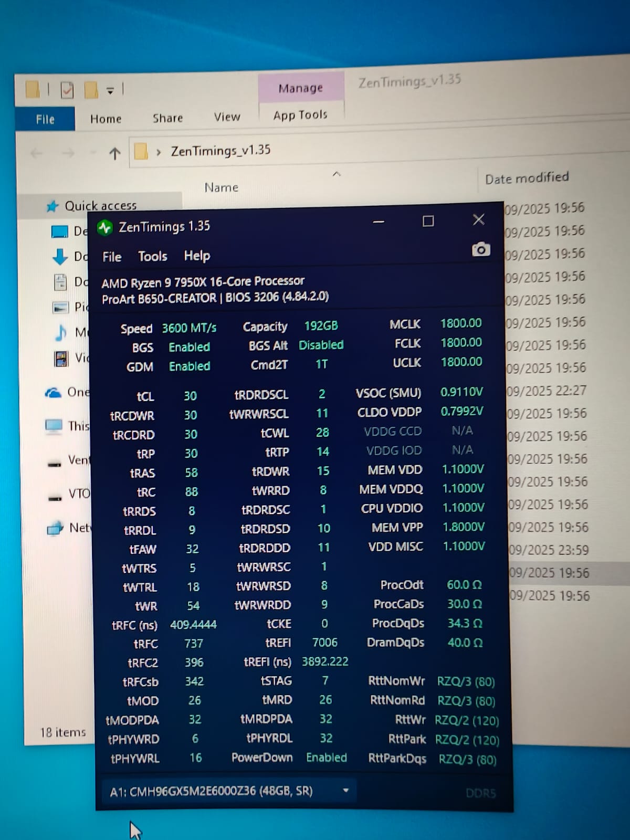This screenshot has height=840, width=630.
Task: Click the Network icon in navigation pane
Action: click(x=55, y=529)
